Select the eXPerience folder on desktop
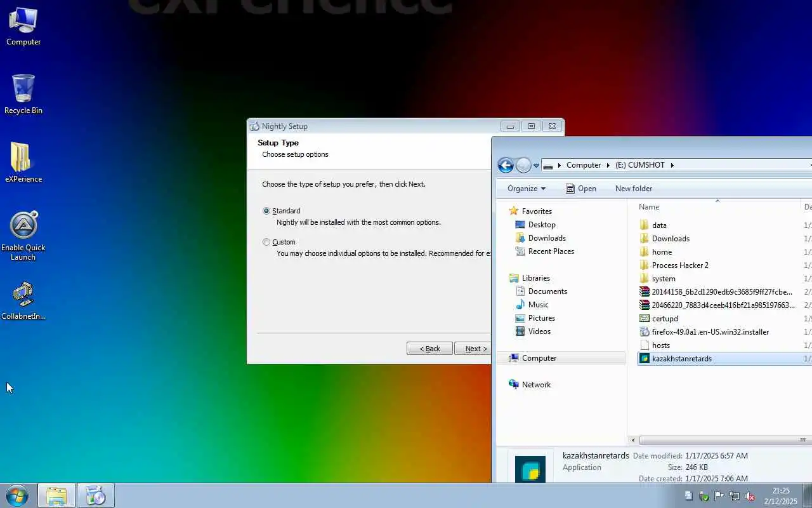 pos(23,163)
